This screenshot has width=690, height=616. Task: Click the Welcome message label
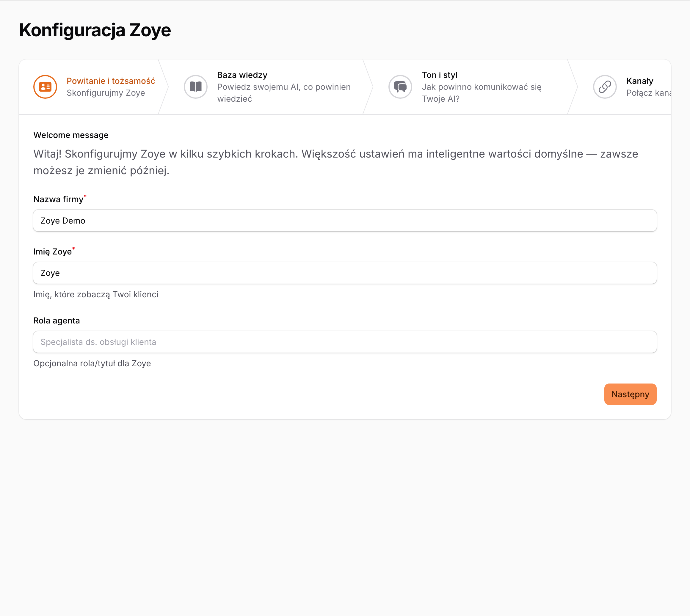71,135
